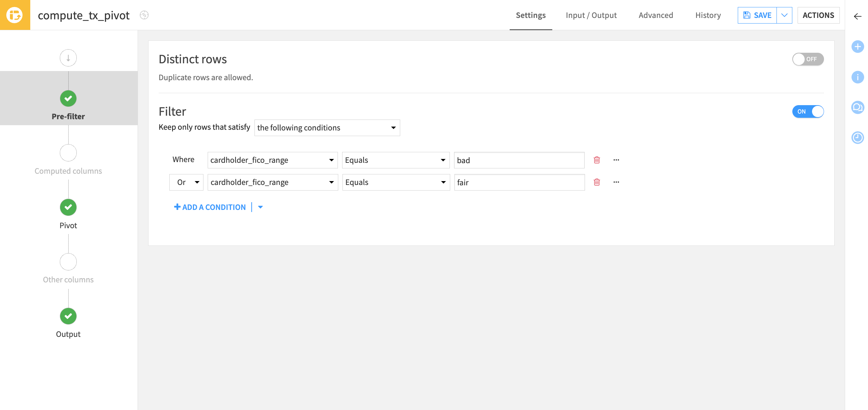Switch to the Input / Output tab
This screenshot has width=868, height=410.
(591, 15)
